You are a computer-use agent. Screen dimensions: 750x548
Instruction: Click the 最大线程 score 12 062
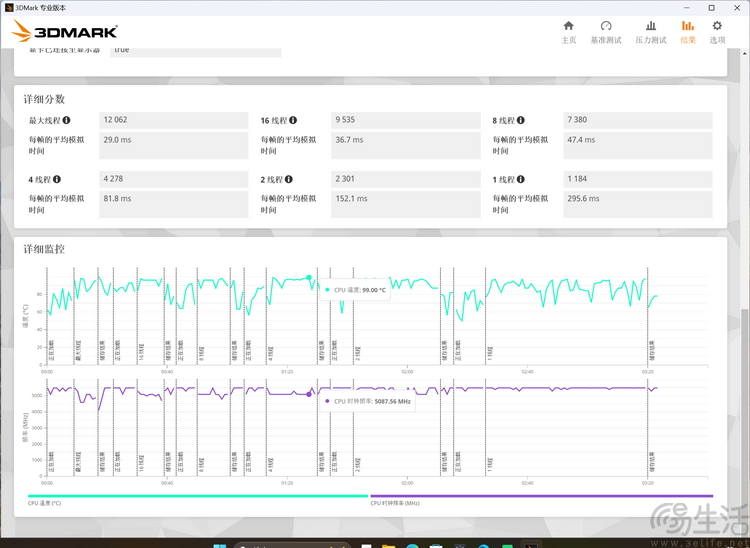[x=174, y=120]
